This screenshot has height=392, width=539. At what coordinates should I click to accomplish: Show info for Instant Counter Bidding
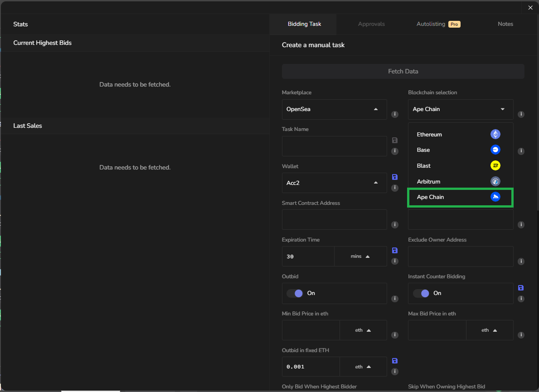(x=521, y=299)
